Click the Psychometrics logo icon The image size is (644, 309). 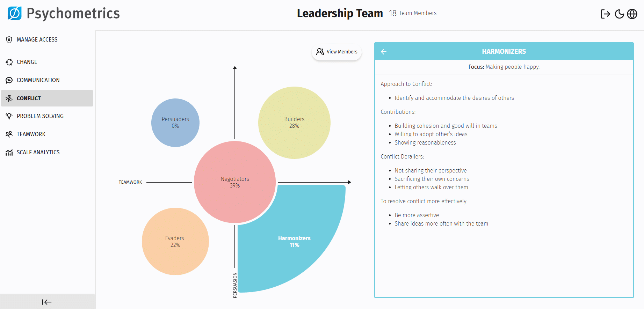(15, 13)
